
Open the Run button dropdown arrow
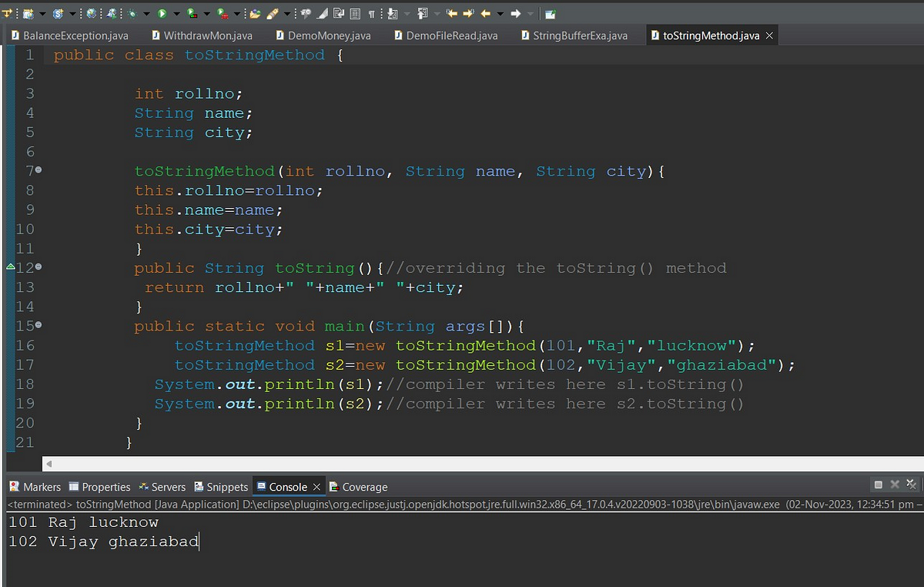pyautogui.click(x=176, y=14)
